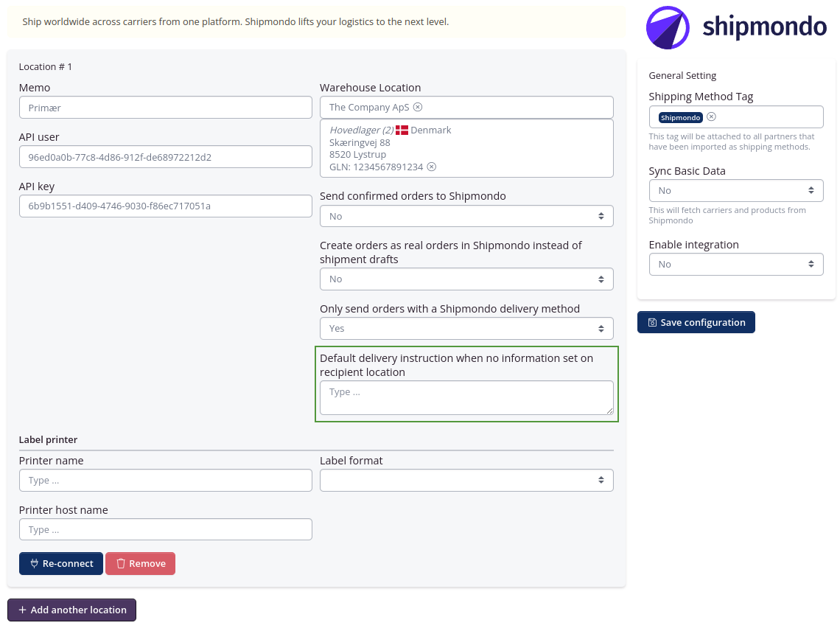This screenshot has width=840, height=631.
Task: Clear the Hovedlager GLN address entry
Action: click(432, 167)
